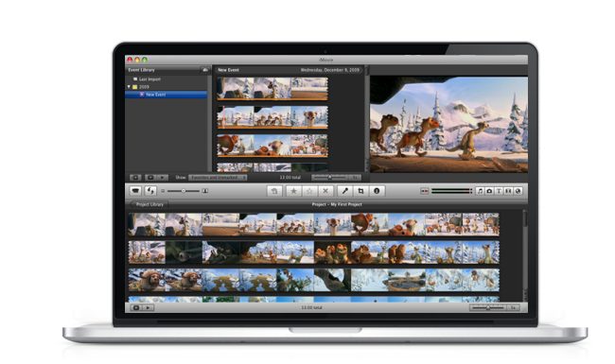
Task: Adjust the thumbnail size slider
Action: [184, 191]
